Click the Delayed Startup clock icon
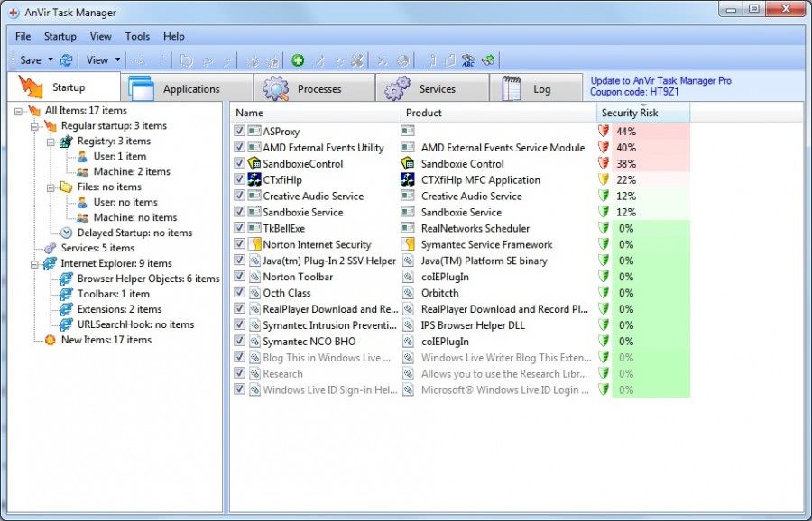The width and height of the screenshot is (812, 521). [66, 233]
